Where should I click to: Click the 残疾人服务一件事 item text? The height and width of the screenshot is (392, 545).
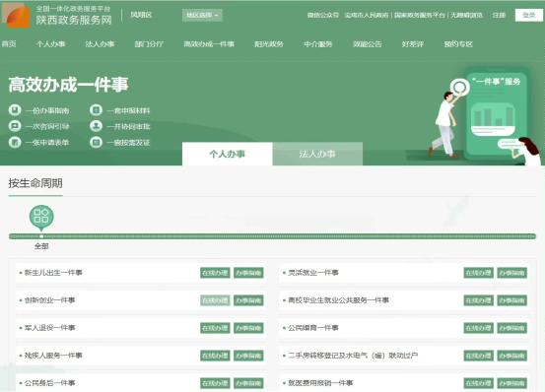point(53,356)
